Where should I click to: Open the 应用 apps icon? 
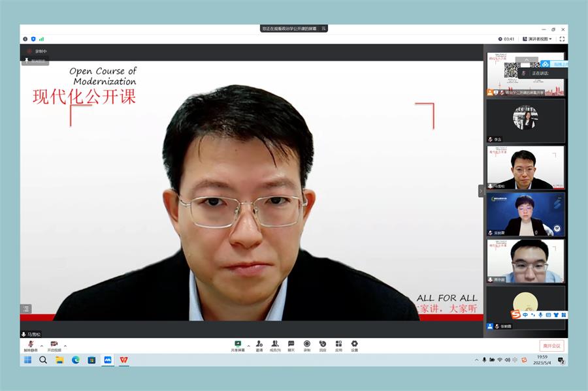338,344
